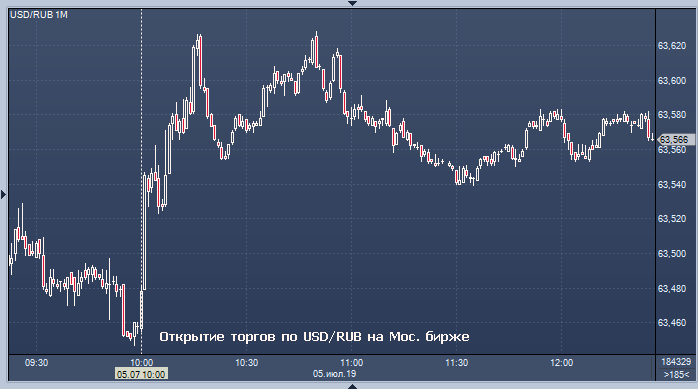This screenshot has width=698, height=389.
Task: Click the 12:00 time axis label
Action: pos(562,363)
